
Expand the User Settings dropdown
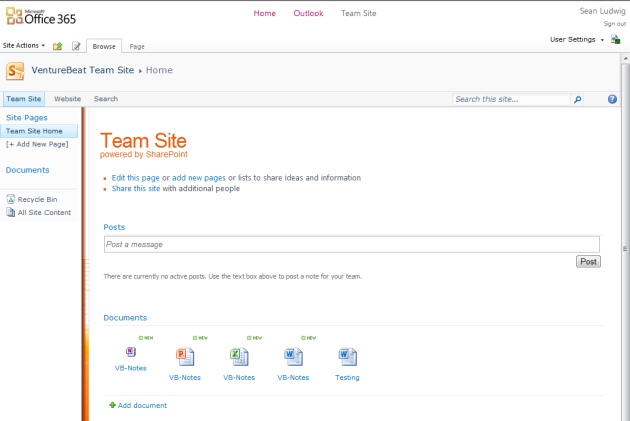coord(577,39)
